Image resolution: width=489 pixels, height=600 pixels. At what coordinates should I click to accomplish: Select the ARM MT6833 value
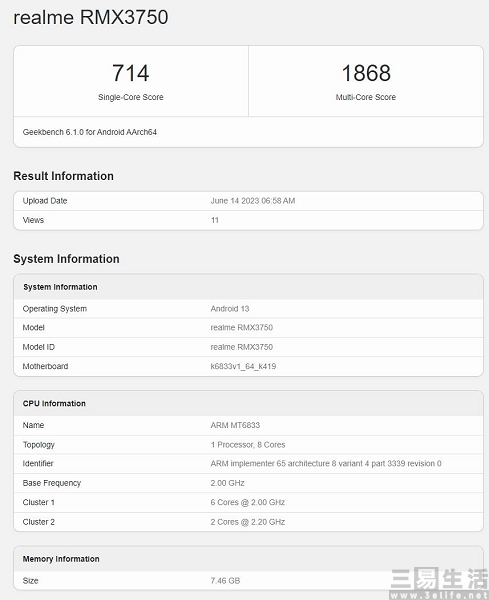(235, 425)
